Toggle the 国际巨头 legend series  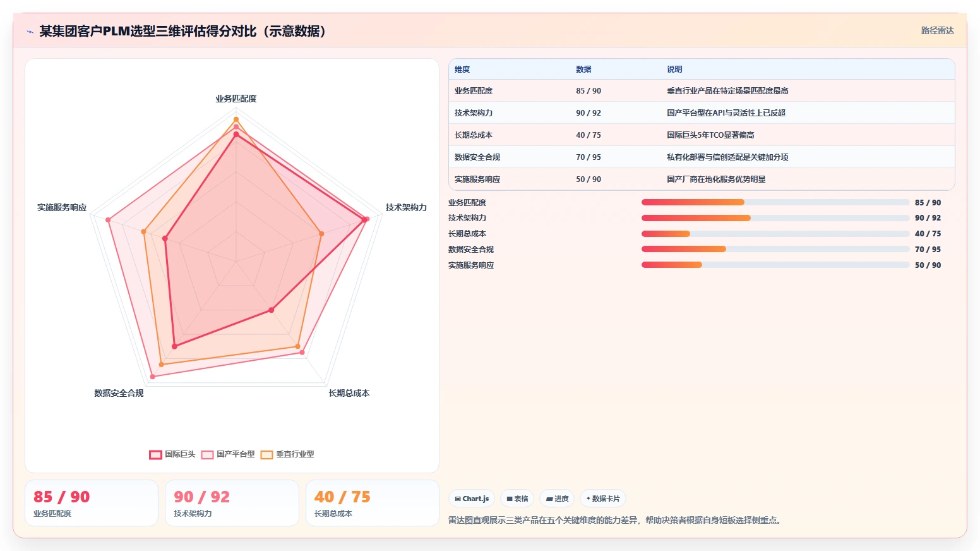point(172,454)
